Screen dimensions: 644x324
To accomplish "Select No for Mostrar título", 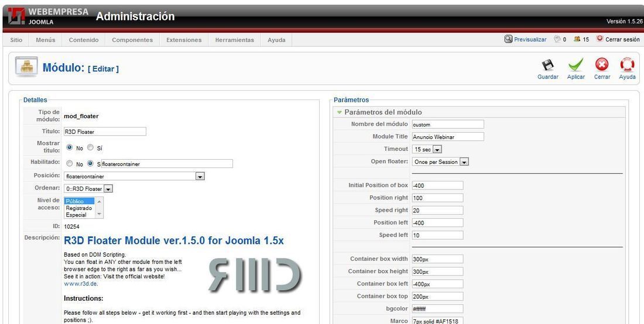I will (x=70, y=147).
